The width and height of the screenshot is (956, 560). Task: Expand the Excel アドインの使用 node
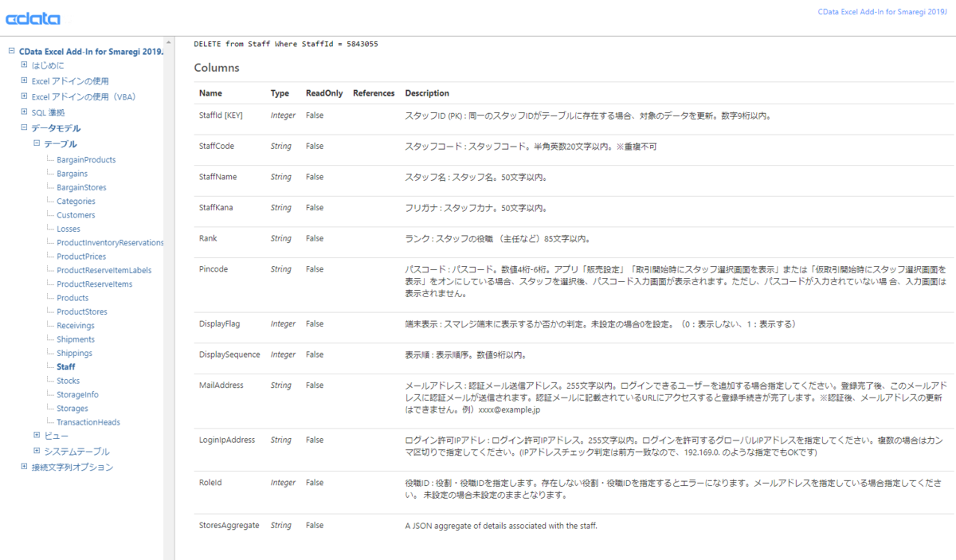tap(24, 81)
